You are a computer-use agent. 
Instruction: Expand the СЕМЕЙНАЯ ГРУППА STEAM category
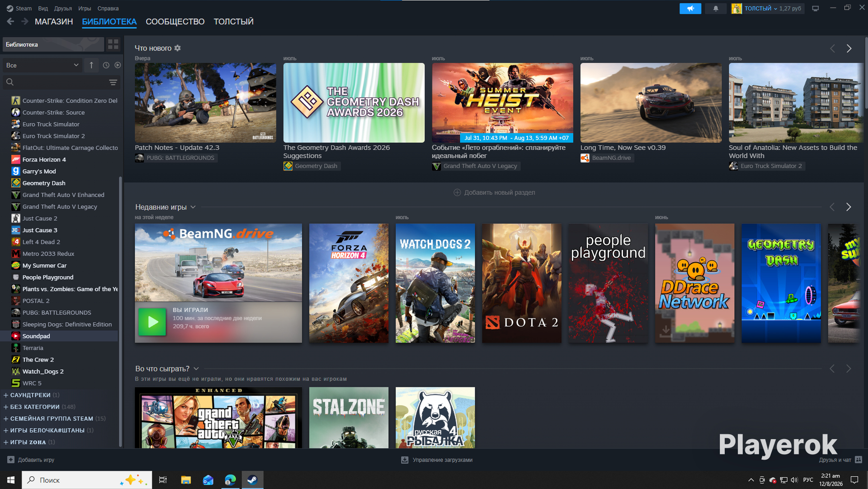(51, 419)
